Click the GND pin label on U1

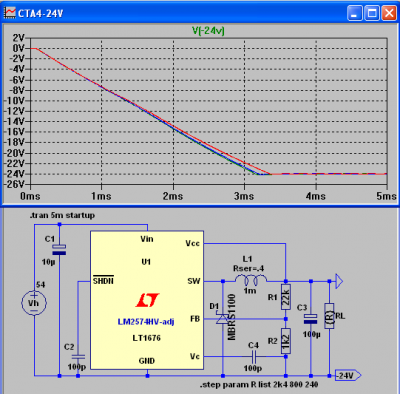pyautogui.click(x=147, y=361)
